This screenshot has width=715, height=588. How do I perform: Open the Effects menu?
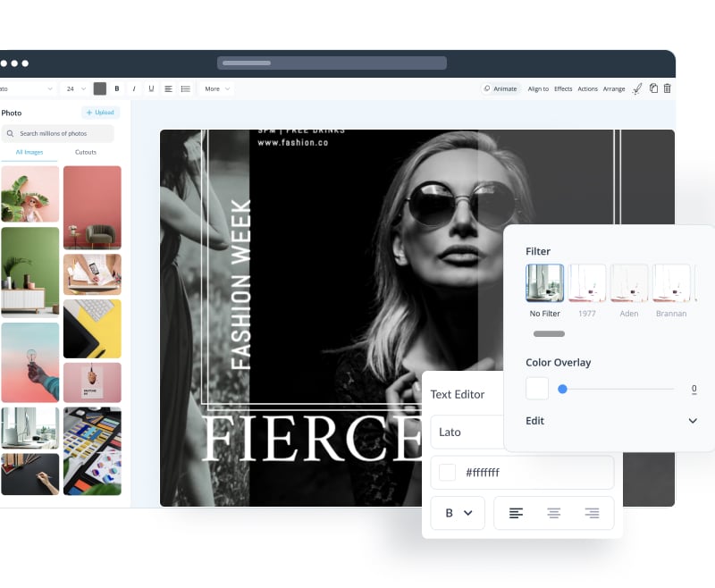pos(563,88)
